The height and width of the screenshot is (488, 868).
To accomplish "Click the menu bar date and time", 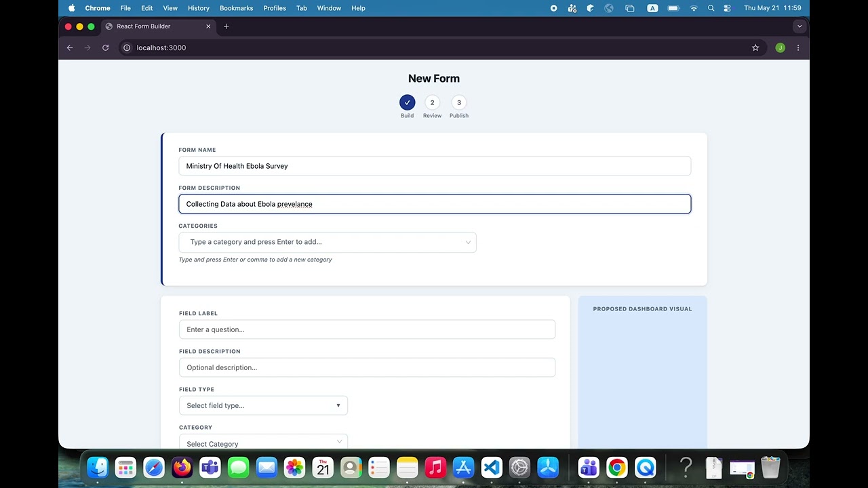I will point(772,8).
